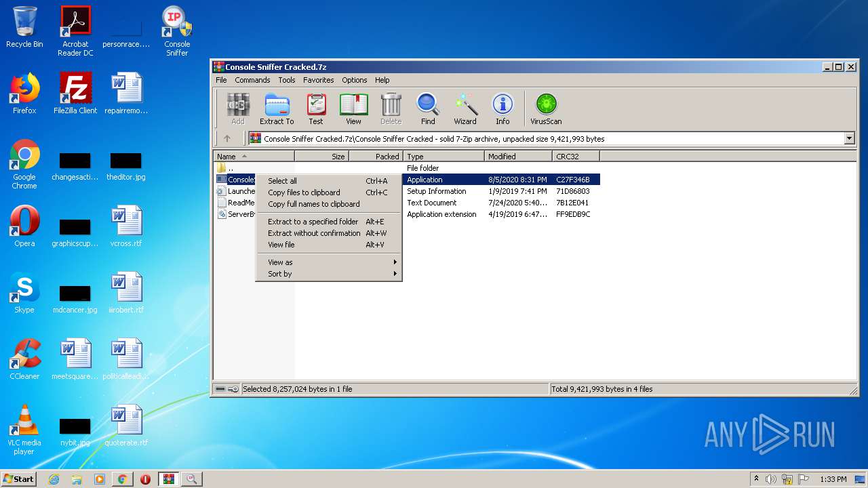Launch Firefox from desktop
Image resolution: width=868 pixels, height=488 pixels.
pos(24,94)
